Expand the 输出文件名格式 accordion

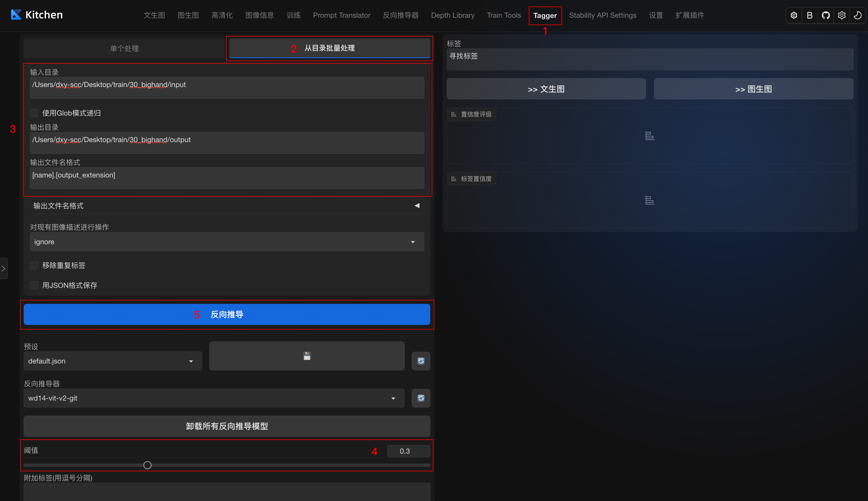click(x=226, y=206)
